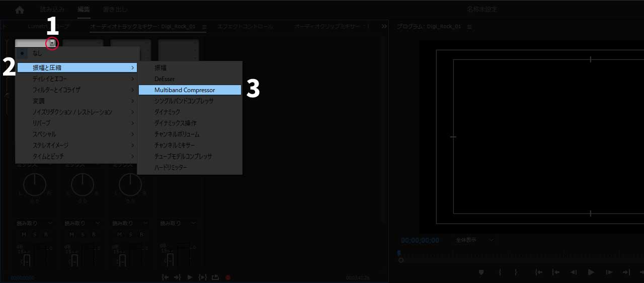This screenshot has width=644, height=283.
Task: Click the Loop icon in the audio mixer
Action: click(x=215, y=277)
